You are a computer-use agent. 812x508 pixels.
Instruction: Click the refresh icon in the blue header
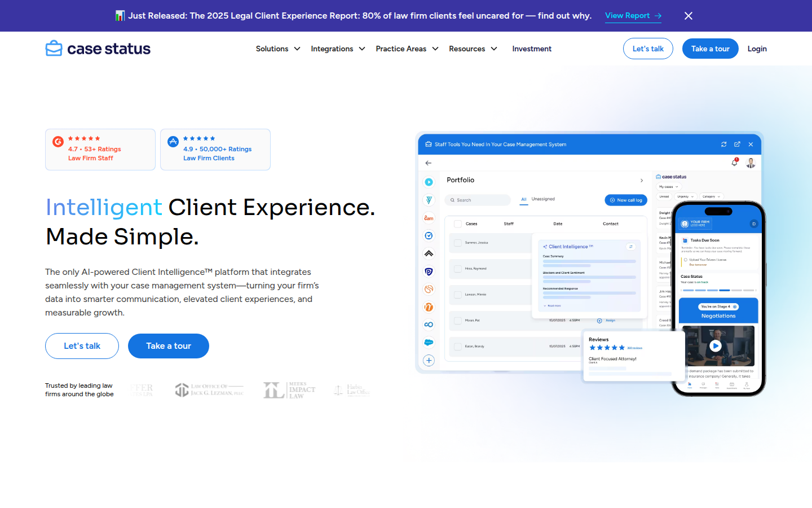pyautogui.click(x=723, y=144)
